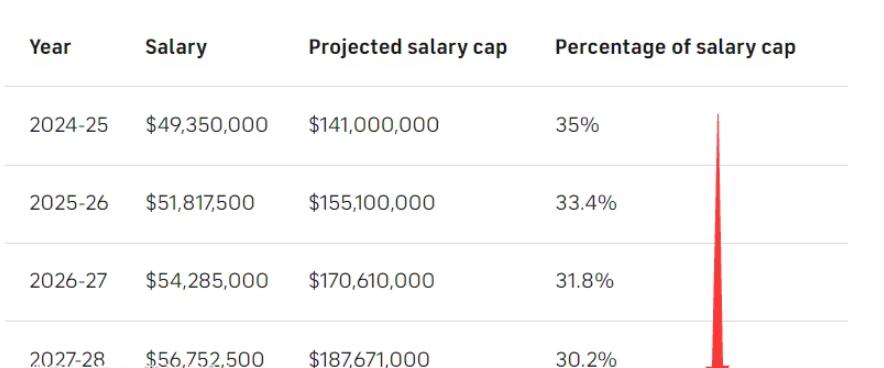Select the 2025-26 year cell
Viewport: 884px width, 368px height.
click(69, 203)
